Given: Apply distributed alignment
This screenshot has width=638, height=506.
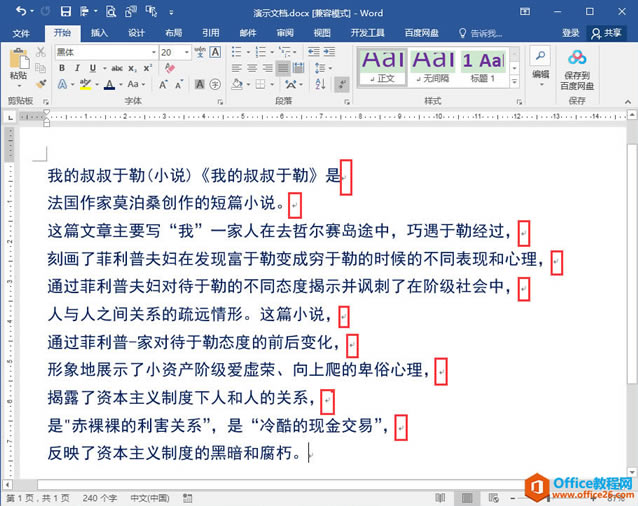Looking at the screenshot, I should coord(299,68).
